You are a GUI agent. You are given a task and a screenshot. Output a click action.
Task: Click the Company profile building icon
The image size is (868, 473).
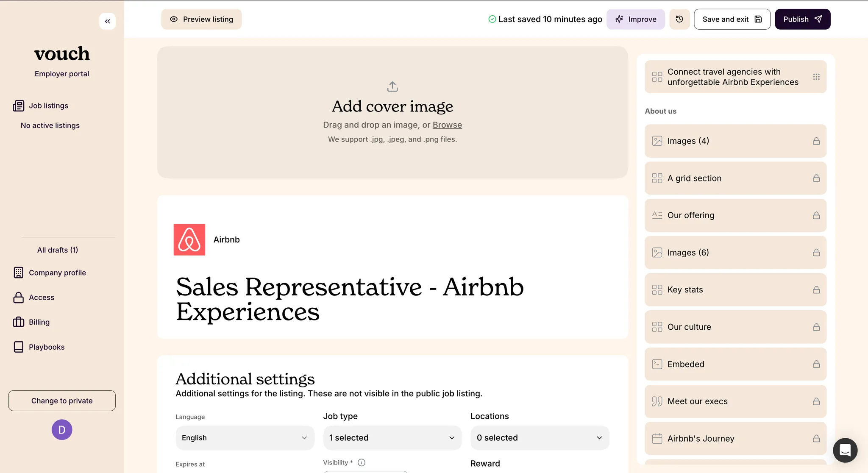19,273
